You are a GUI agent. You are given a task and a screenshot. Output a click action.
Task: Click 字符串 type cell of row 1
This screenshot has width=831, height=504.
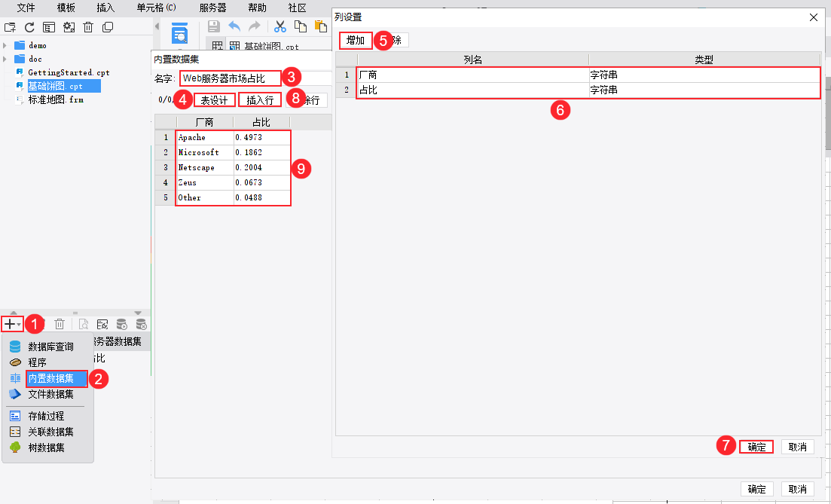pyautogui.click(x=704, y=75)
